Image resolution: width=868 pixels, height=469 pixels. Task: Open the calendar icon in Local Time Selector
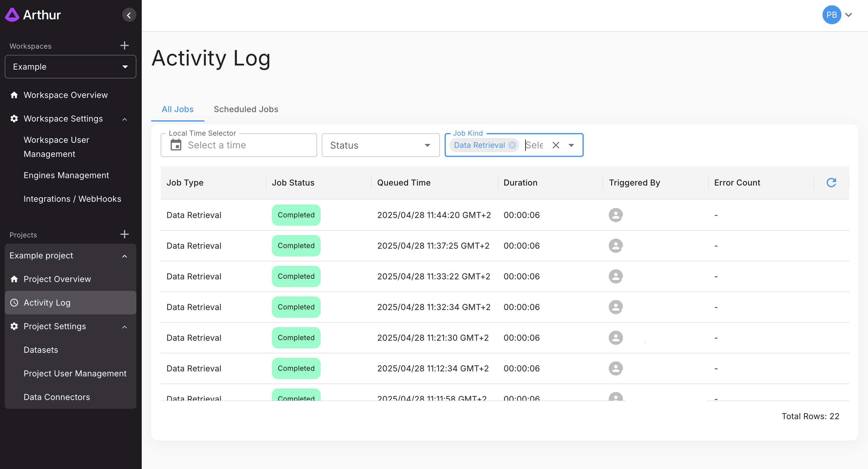click(176, 145)
